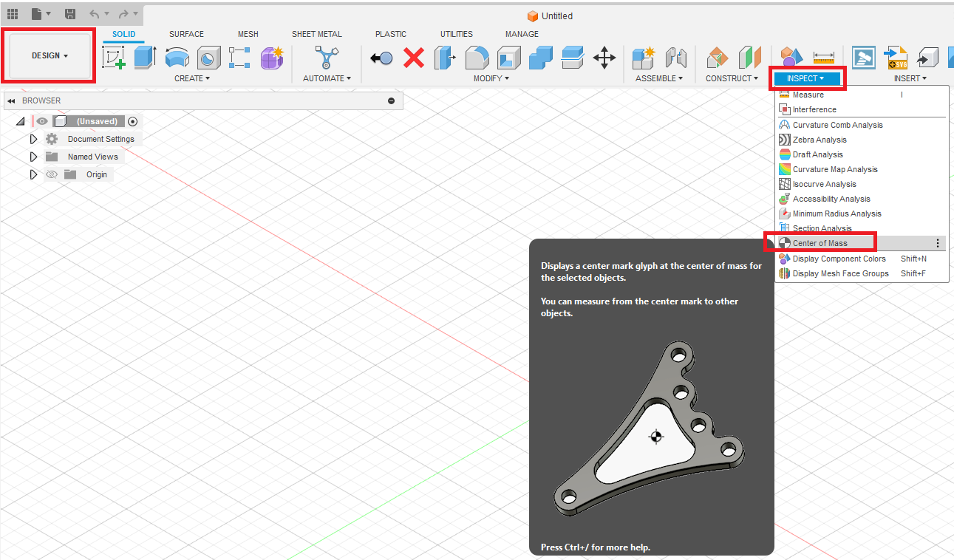Screen dimensions: 954x560
Task: Select Center of Mass from the Inspect menu
Action: (820, 242)
